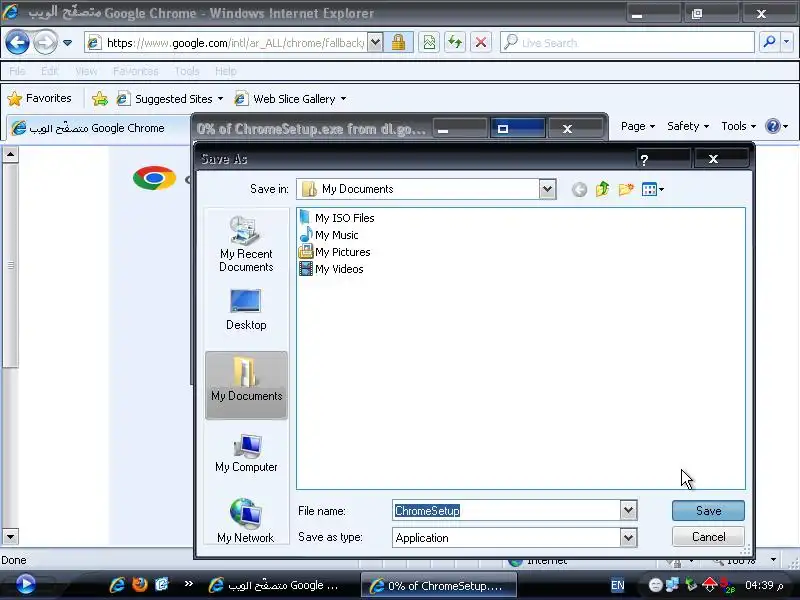Select the Google Chrome browser tab

pos(97,128)
